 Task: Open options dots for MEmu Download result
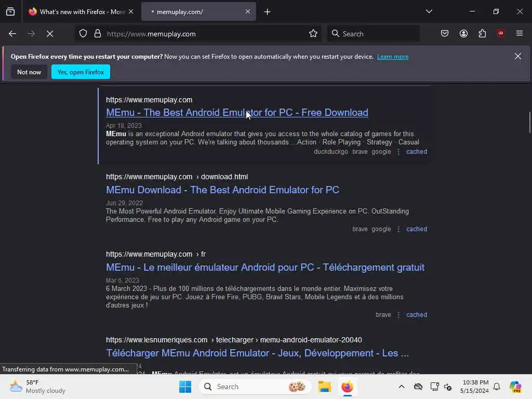pos(398,229)
